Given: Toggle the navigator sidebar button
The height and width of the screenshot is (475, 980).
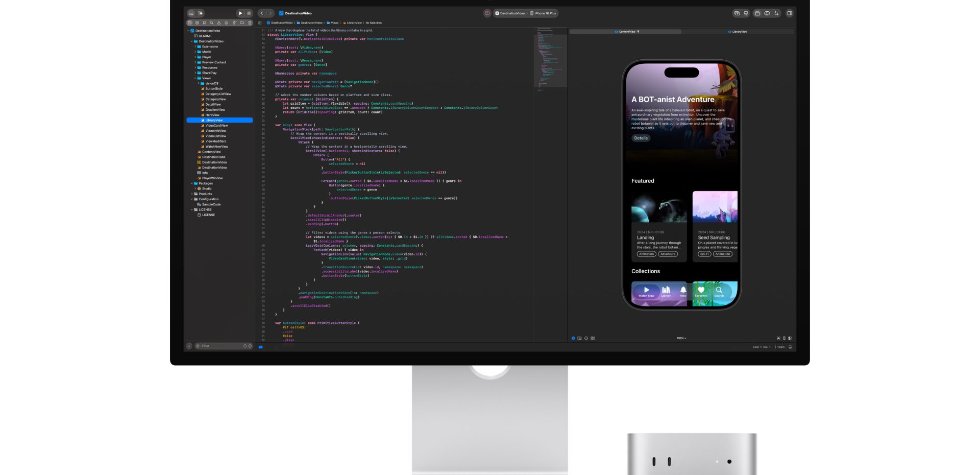Looking at the screenshot, I should [x=191, y=13].
